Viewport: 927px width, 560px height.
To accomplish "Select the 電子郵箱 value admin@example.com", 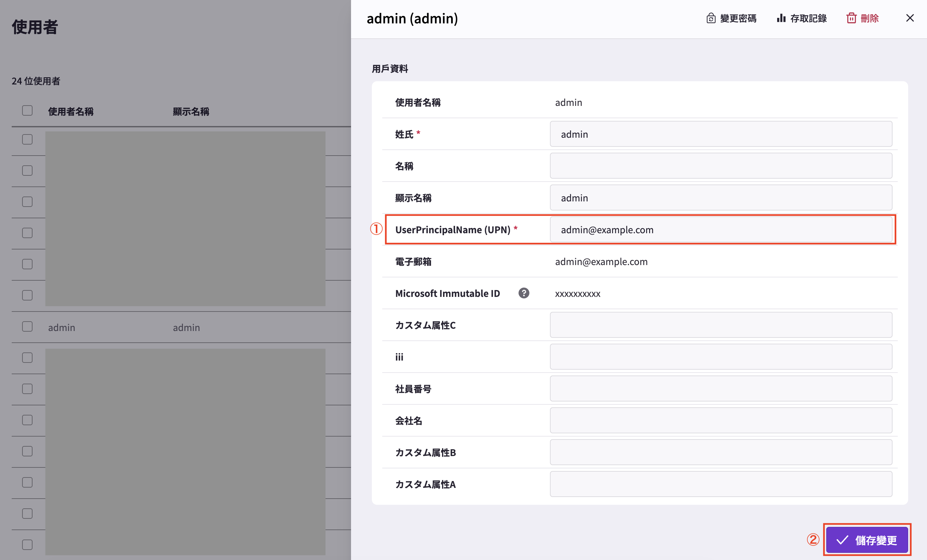I will (x=601, y=261).
